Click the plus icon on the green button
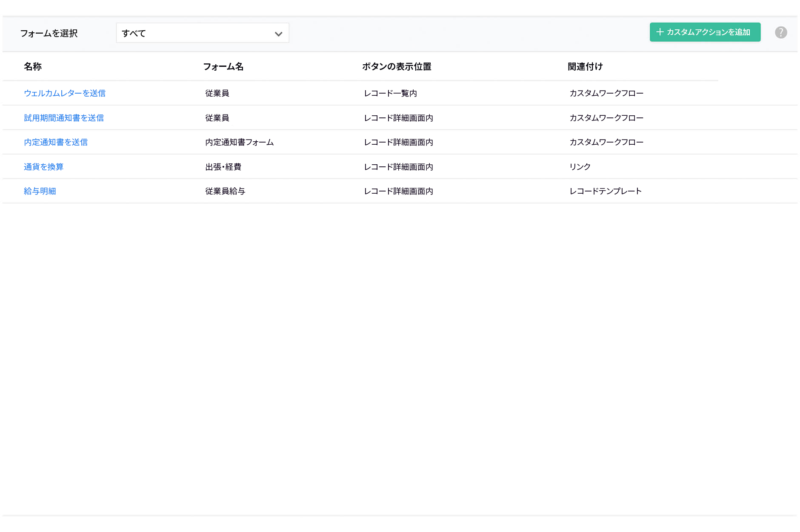The width and height of the screenshot is (800, 532). [660, 32]
